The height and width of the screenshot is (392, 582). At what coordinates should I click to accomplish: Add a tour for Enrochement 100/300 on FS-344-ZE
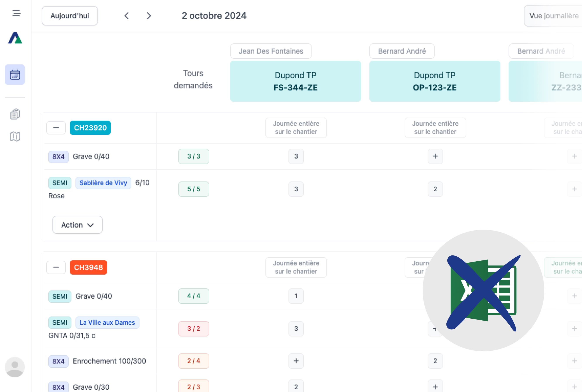click(x=296, y=361)
